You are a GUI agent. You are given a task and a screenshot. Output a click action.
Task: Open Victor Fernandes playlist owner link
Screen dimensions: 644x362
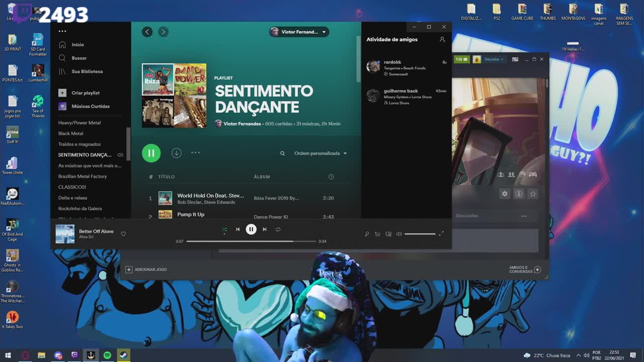pos(242,124)
